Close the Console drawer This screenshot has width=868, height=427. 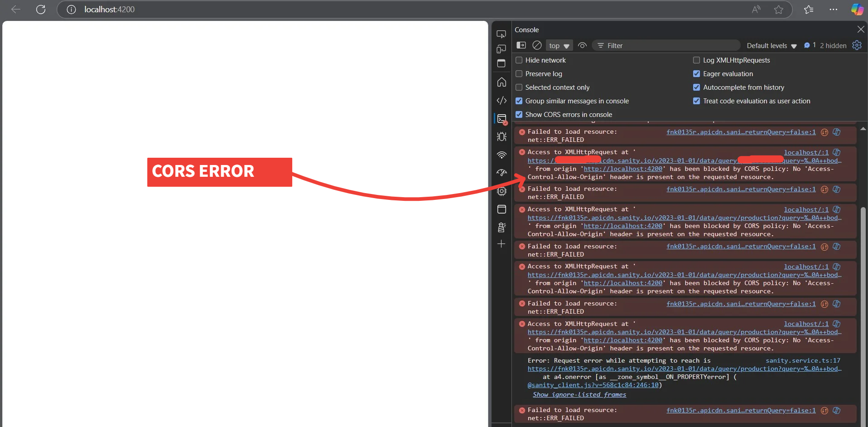point(861,29)
